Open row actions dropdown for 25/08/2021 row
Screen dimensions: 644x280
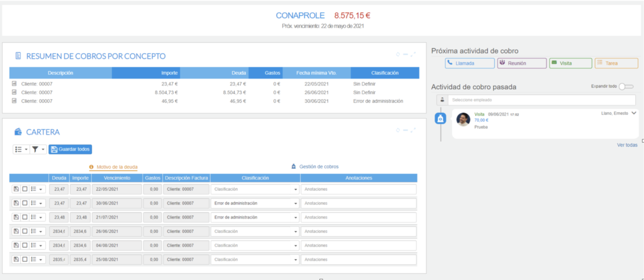coord(37,259)
